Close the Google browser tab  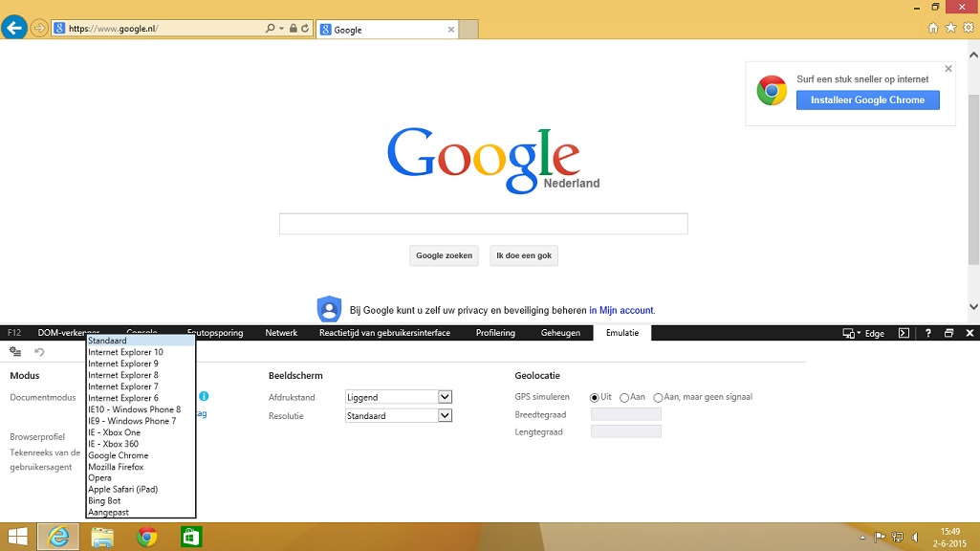pos(450,30)
